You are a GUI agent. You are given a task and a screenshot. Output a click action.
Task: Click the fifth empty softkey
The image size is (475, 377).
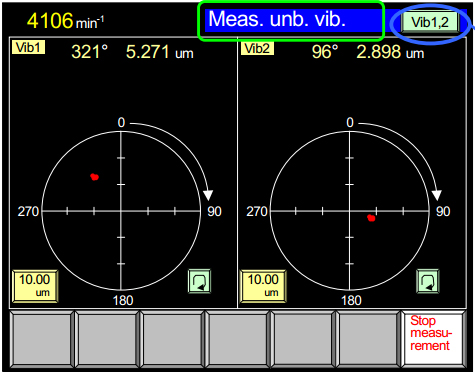click(303, 338)
